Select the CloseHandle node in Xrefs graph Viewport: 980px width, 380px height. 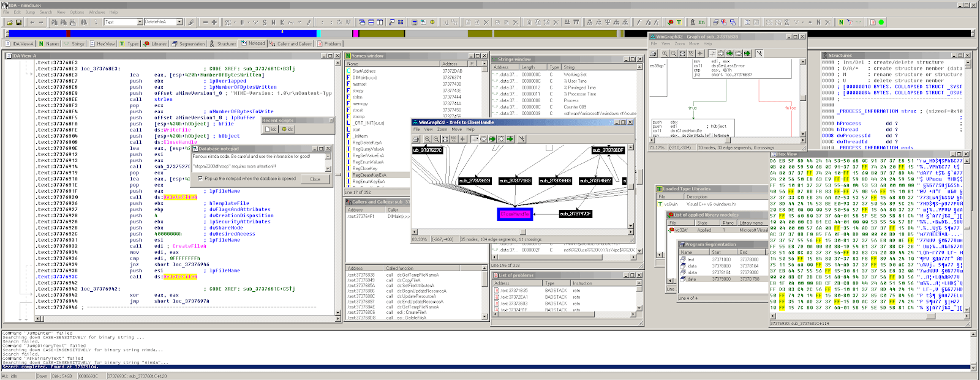[x=514, y=214]
